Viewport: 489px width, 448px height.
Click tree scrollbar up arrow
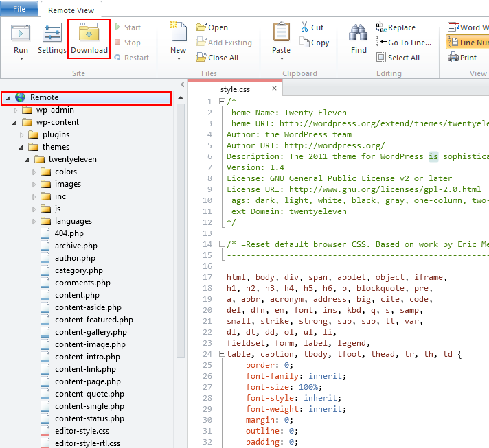180,98
